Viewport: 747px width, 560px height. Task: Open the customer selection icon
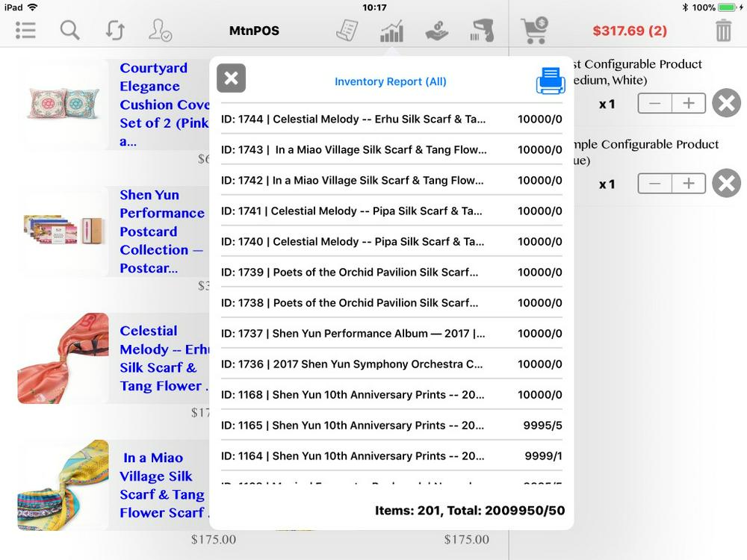160,31
